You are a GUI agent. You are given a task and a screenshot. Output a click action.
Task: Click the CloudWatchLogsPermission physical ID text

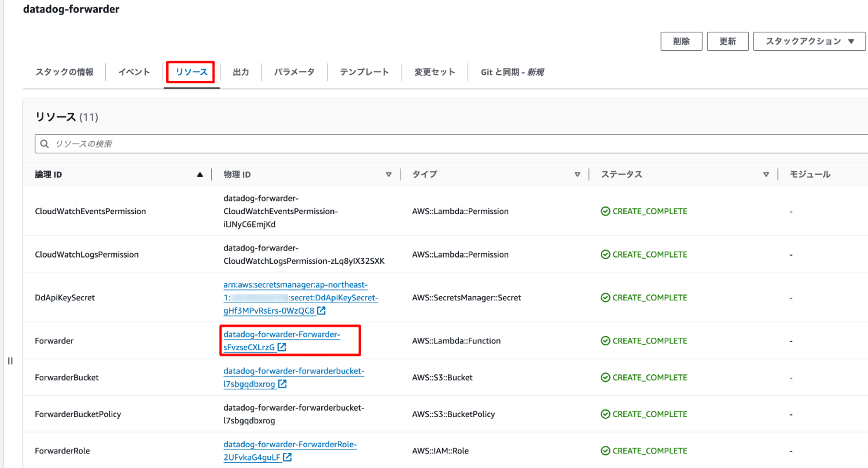pyautogui.click(x=304, y=255)
